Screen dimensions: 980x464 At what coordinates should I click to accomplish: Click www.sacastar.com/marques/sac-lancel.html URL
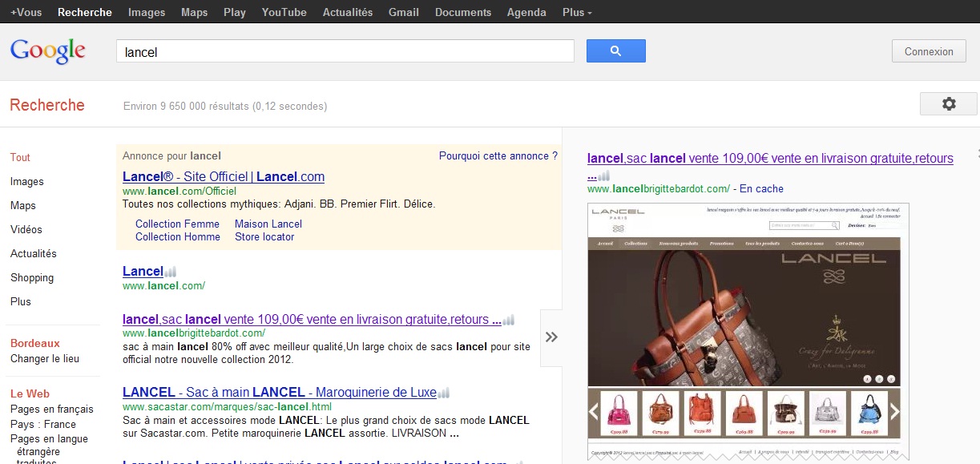tap(227, 407)
